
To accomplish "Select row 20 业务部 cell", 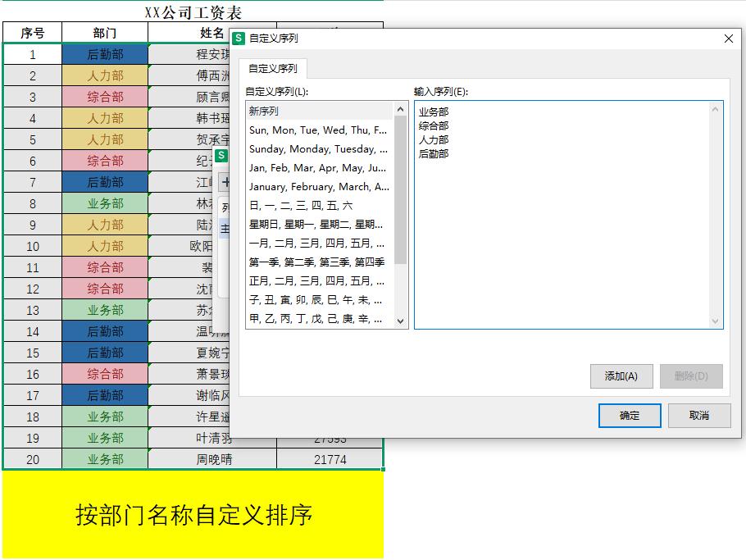I will (105, 459).
